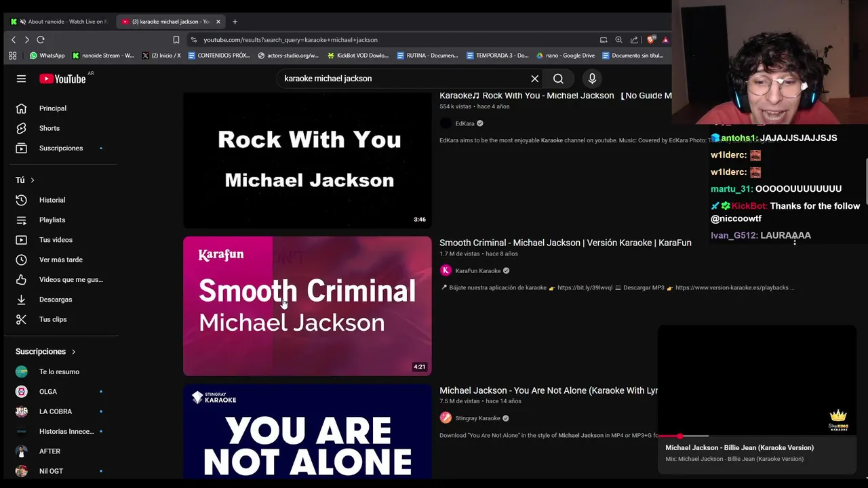Open CONTENIDOS PRÓX bookmark
The image size is (868, 488).
219,56
